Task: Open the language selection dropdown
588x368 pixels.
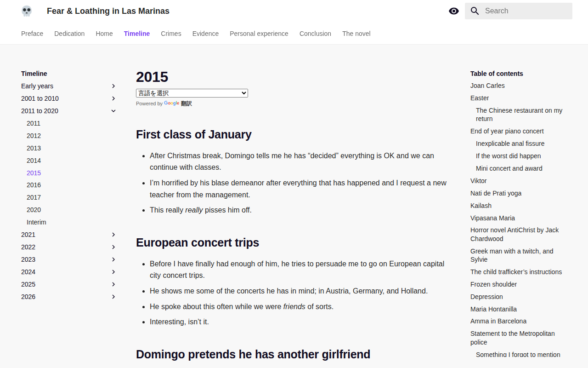Action: 192,93
